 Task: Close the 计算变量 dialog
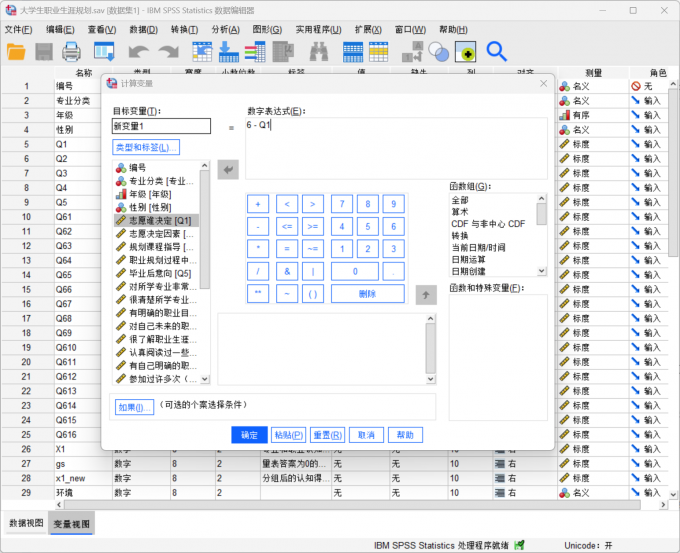click(543, 83)
